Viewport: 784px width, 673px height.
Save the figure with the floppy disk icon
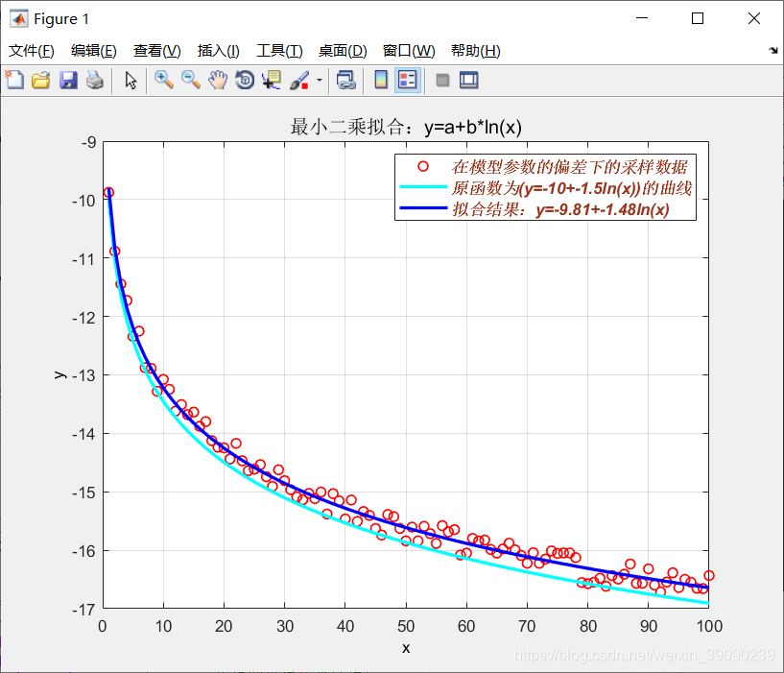pos(68,80)
